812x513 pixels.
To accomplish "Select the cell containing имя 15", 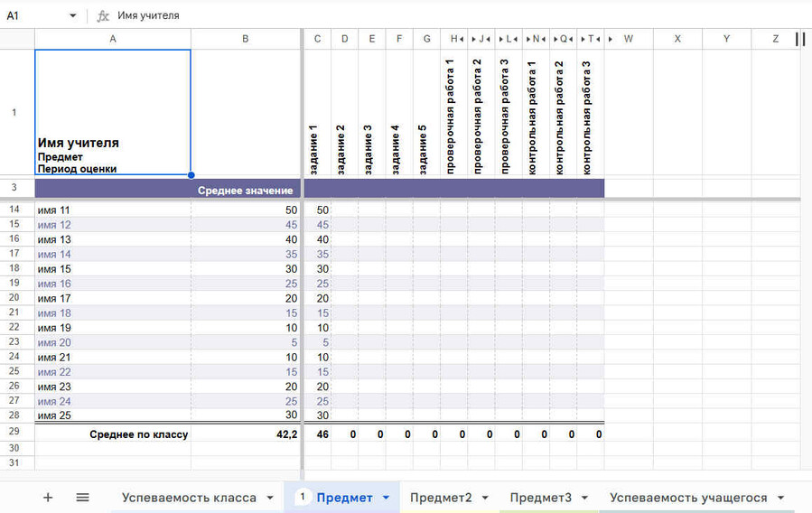I will click(112, 269).
